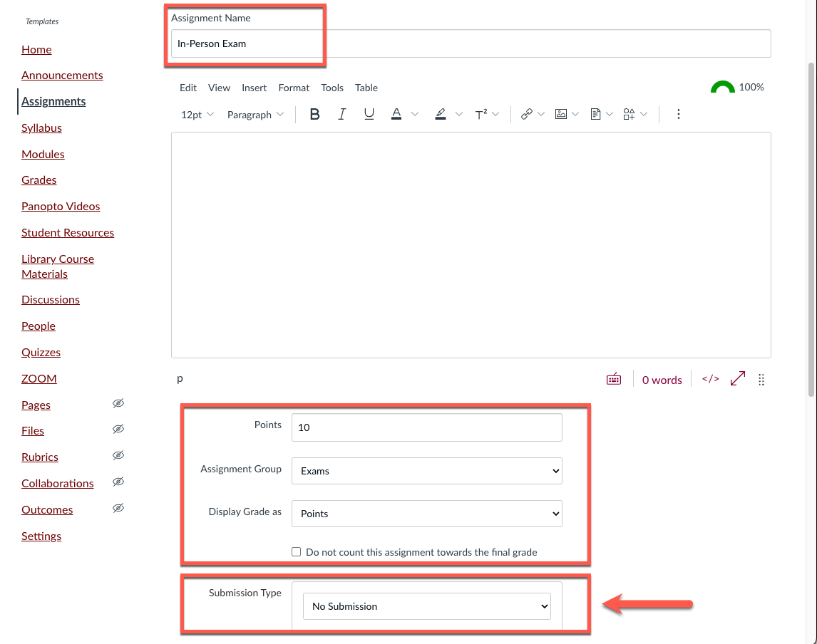Toggle bold formatting in the editor
Screen dimensions: 817x644
[314, 114]
